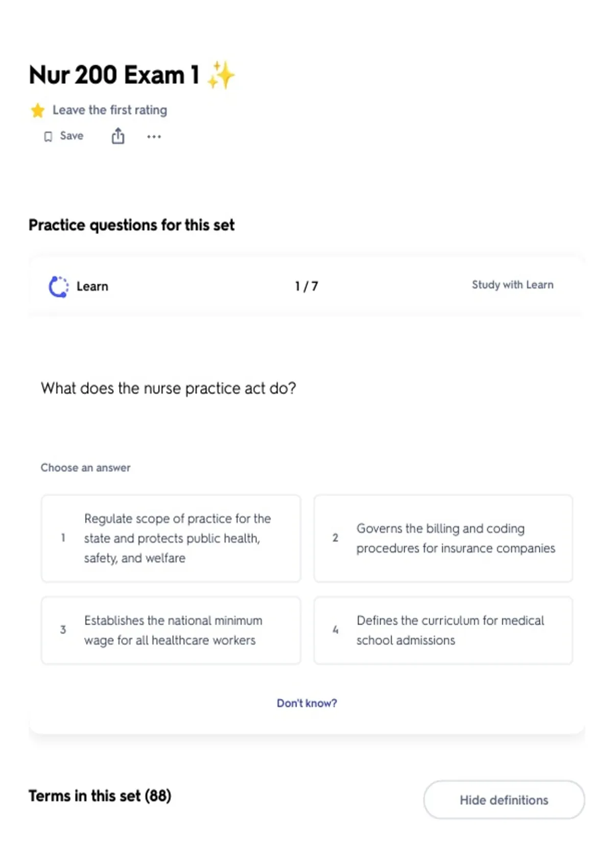
Task: Click the Study with Learn link
Action: coord(512,285)
